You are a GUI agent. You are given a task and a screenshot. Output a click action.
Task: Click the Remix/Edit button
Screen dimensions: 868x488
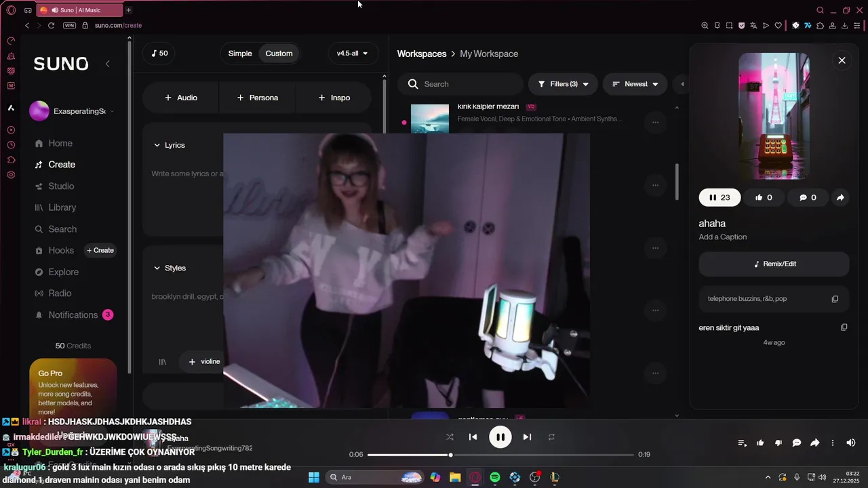pos(774,264)
